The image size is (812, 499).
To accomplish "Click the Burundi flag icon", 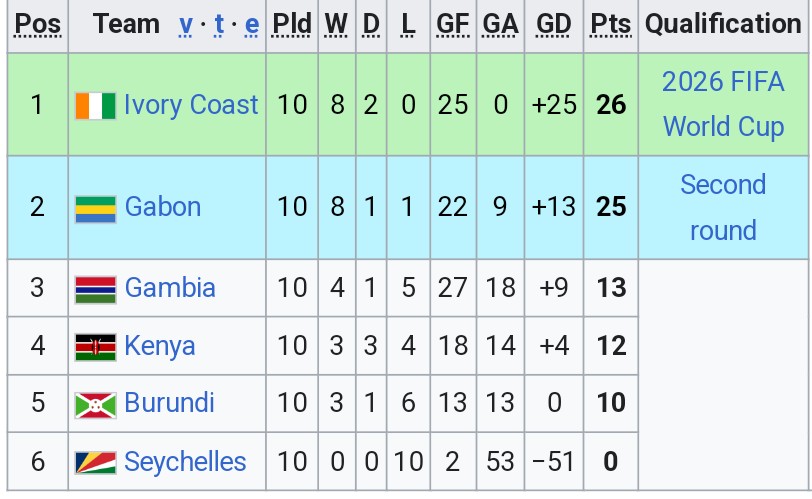I will (x=95, y=404).
